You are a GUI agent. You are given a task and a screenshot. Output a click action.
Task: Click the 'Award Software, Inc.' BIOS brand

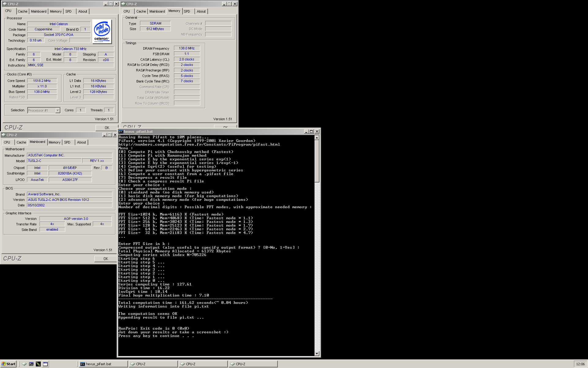(x=70, y=194)
